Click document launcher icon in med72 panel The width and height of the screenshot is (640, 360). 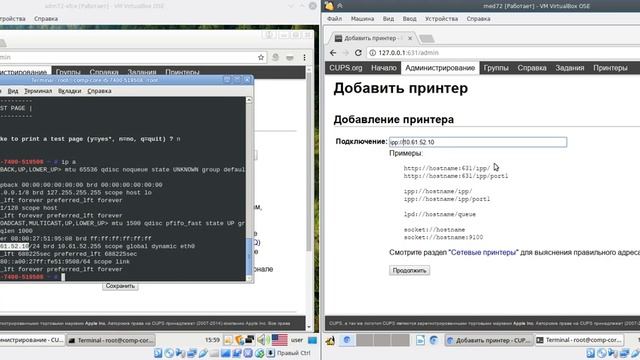tap(420, 340)
